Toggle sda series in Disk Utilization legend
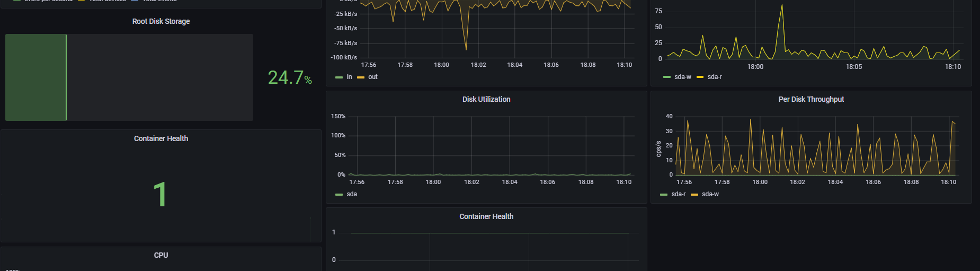The height and width of the screenshot is (271, 980). pos(352,194)
